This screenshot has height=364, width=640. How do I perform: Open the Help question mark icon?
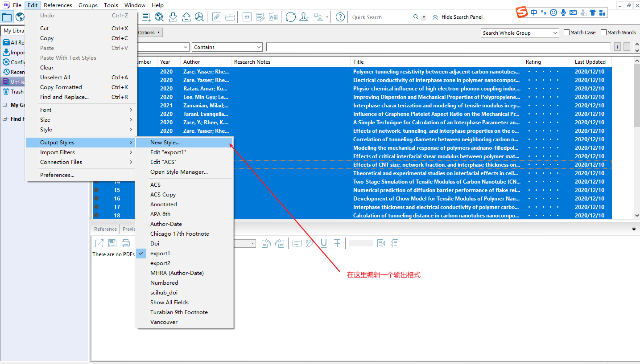click(340, 17)
